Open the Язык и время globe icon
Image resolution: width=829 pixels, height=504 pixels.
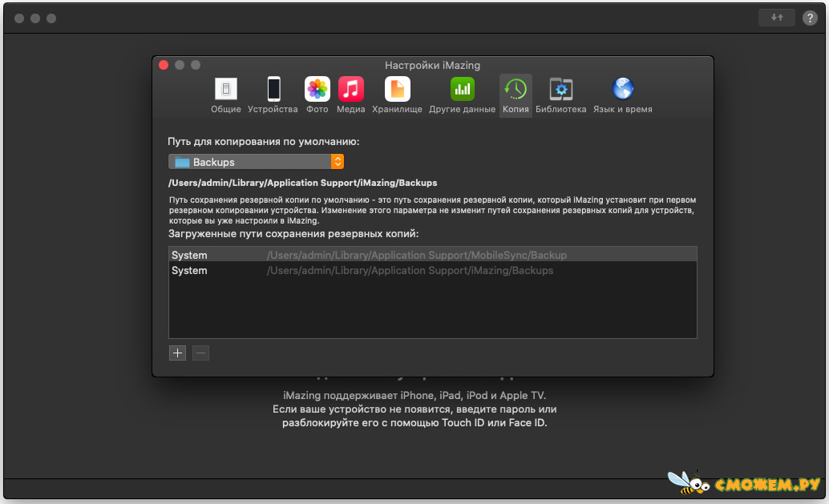pos(623,89)
